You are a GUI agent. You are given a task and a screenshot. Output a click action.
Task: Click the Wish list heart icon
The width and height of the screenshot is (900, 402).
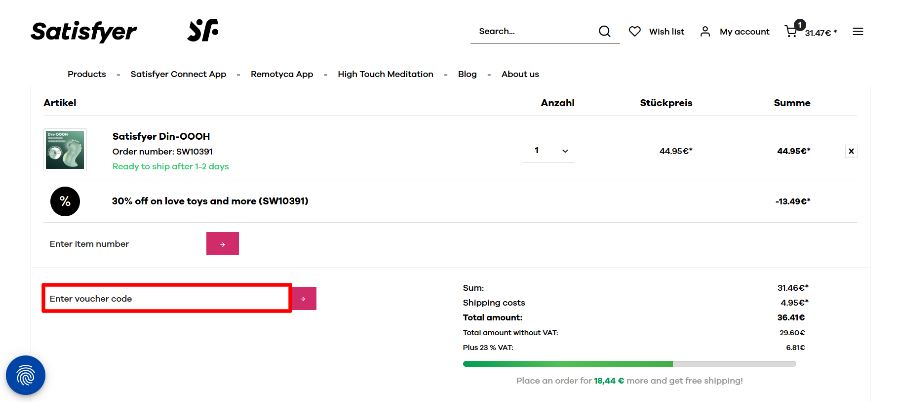click(634, 32)
